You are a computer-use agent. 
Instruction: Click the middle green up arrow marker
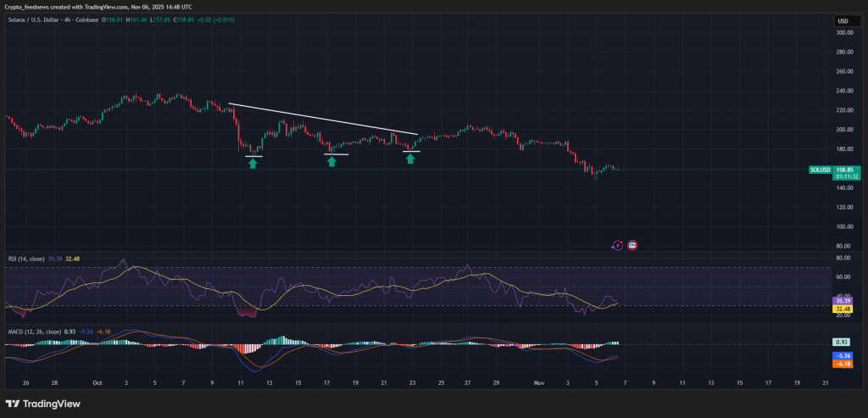coord(331,161)
